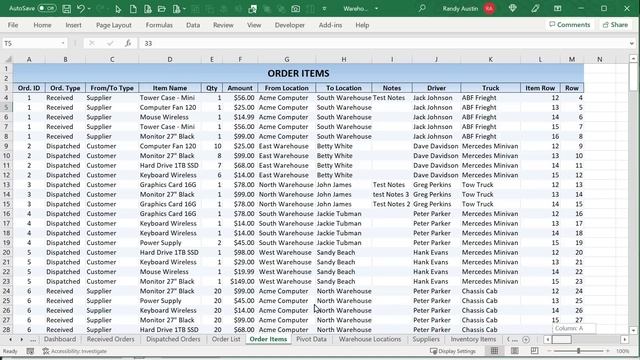Viewport: 640px width, 360px height.
Task: Open the Developer ribbon tab
Action: point(289,25)
